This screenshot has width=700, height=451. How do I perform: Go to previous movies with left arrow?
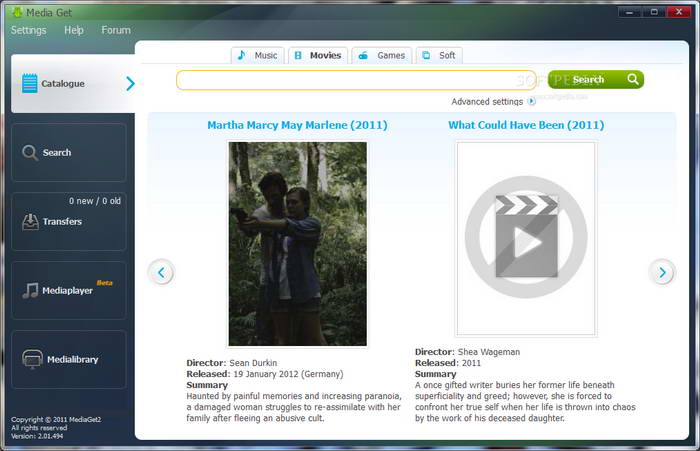coord(161,272)
